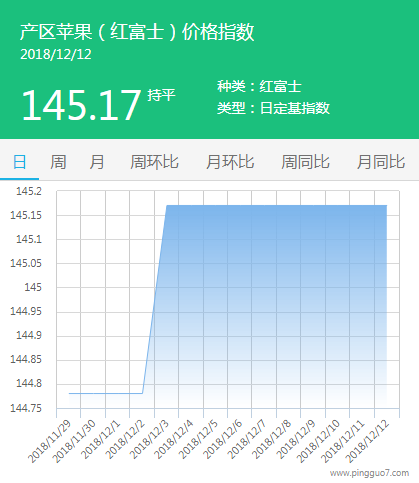Screen dimensions: 419x483
Task: Click the date 2018/12/12 under the title
Action: [x=56, y=55]
